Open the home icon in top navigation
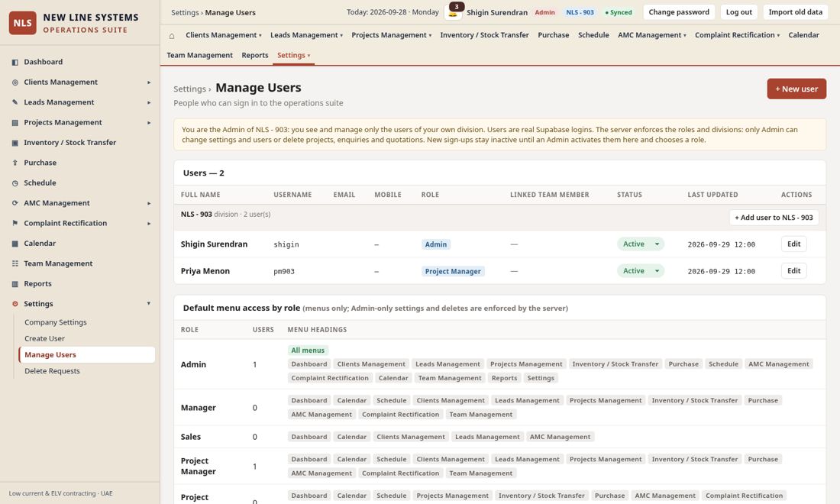This screenshot has height=504, width=840. 172,35
